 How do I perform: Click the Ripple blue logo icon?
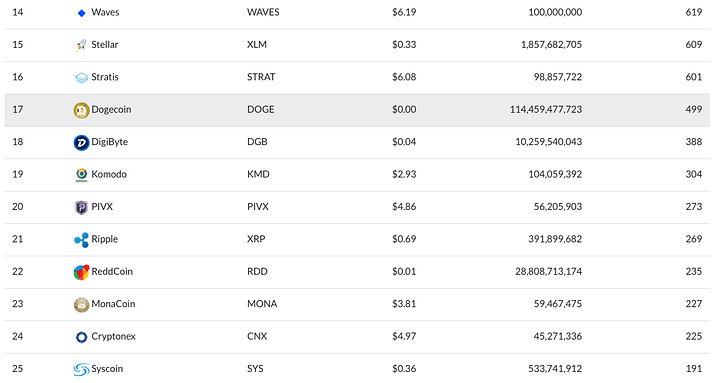coord(81,240)
